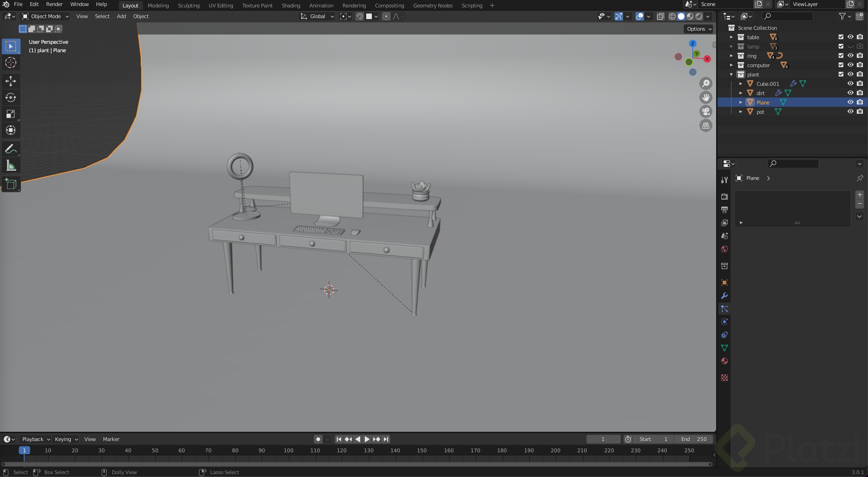The height and width of the screenshot is (477, 868).
Task: Open the Render Properties tab
Action: coord(724,197)
